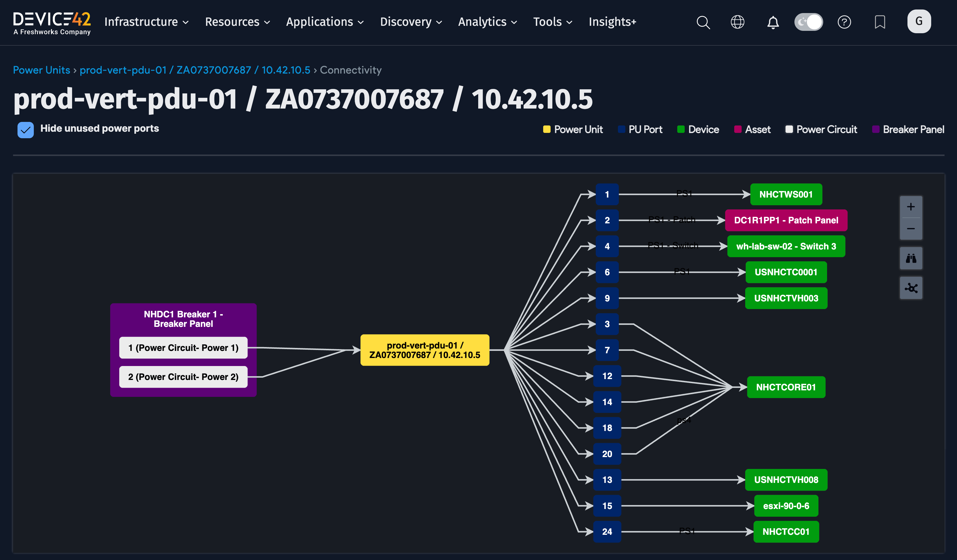Open the Insights+ menu item
Image resolution: width=957 pixels, height=560 pixels.
pos(612,22)
